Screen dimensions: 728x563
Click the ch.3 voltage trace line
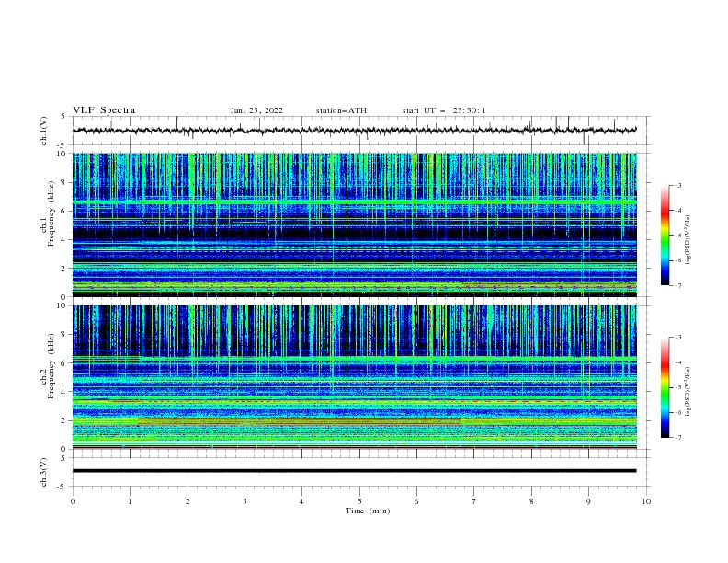point(354,471)
